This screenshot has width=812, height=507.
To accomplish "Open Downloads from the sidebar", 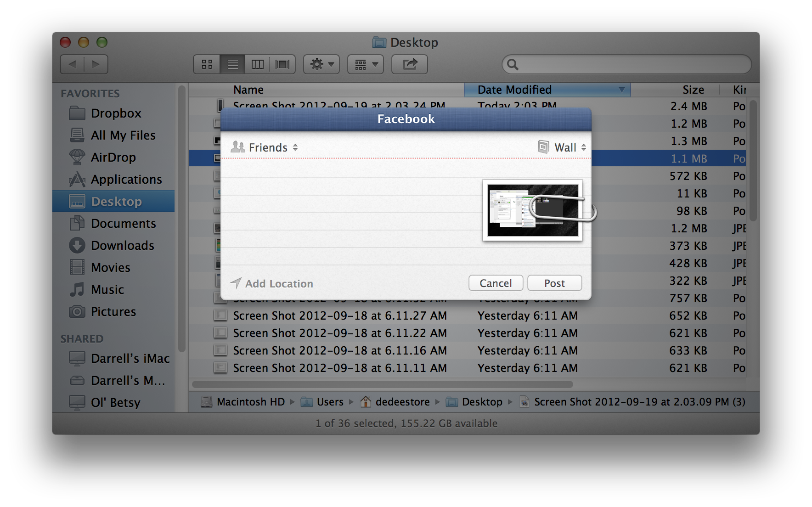I will point(113,245).
